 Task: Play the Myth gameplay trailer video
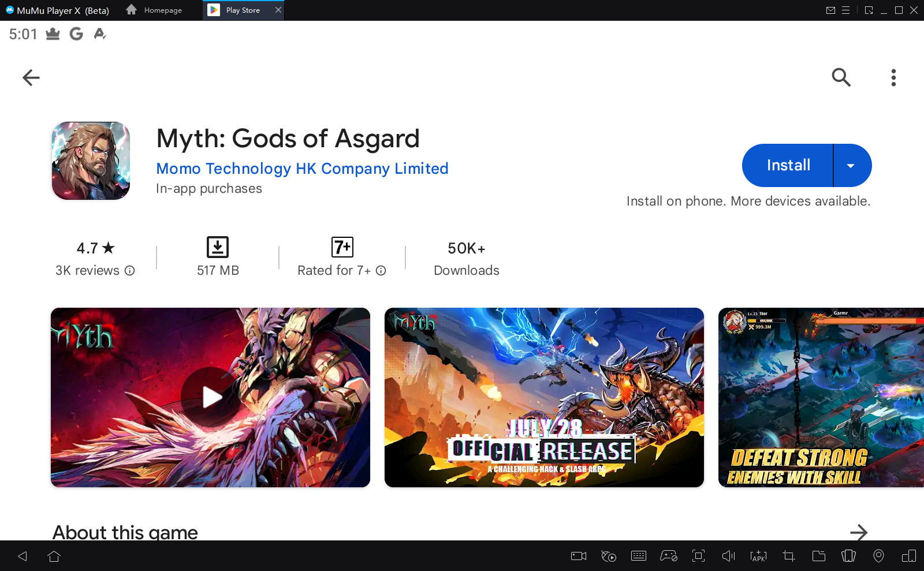click(211, 397)
